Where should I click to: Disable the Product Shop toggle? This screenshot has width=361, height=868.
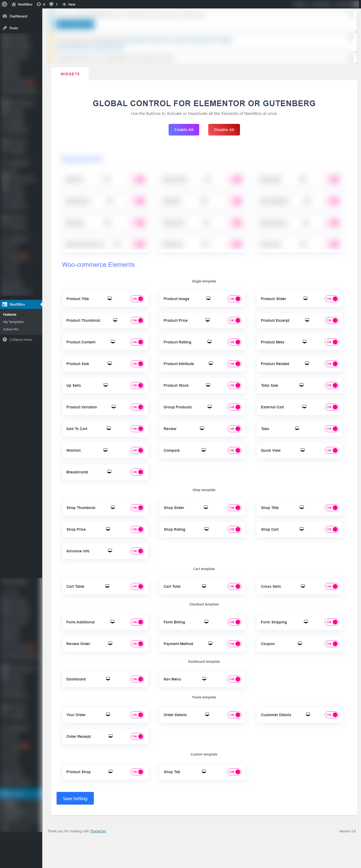137,772
